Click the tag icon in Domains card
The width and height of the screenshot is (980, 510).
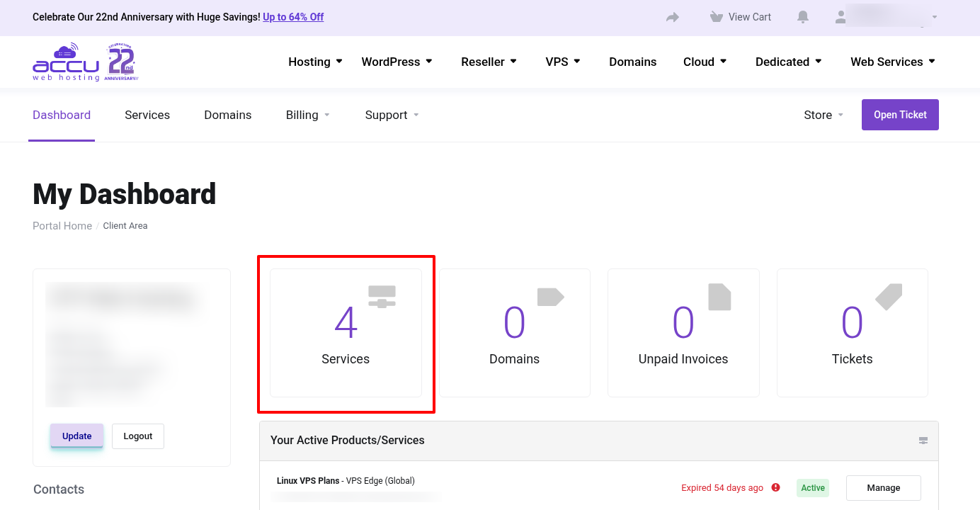pos(550,297)
